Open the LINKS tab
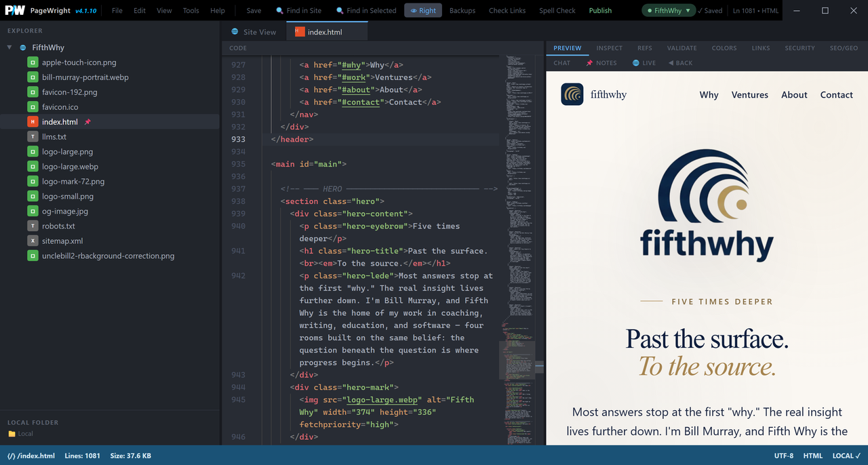The image size is (868, 465). pyautogui.click(x=761, y=48)
